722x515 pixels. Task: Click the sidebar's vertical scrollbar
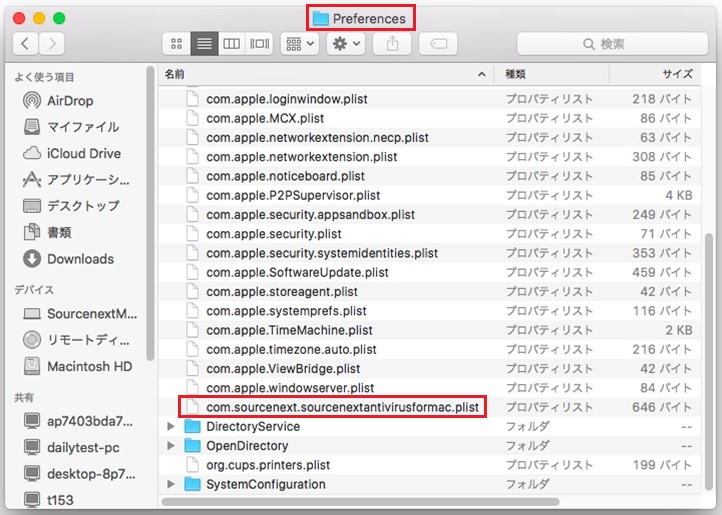point(150,213)
